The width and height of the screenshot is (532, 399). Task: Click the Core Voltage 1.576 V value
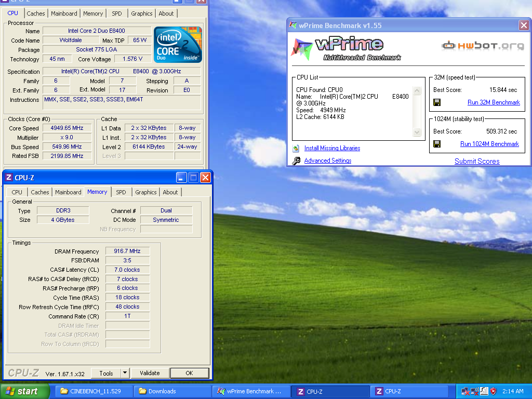coord(132,59)
